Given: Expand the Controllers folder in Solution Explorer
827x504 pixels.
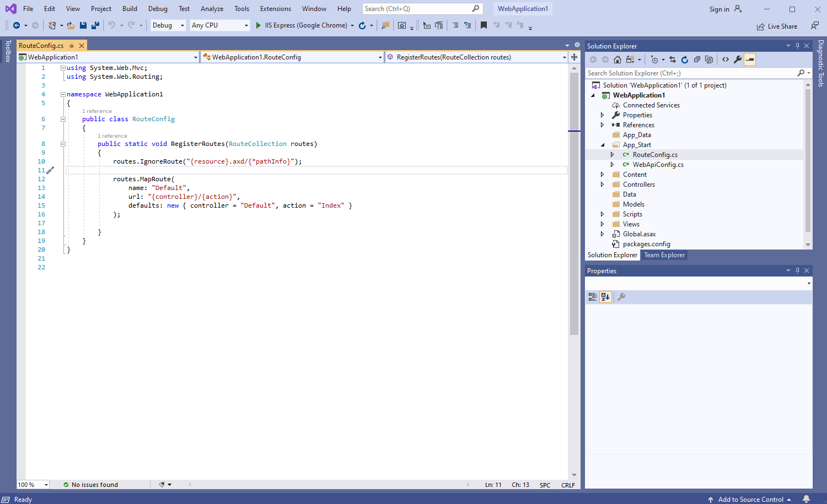Looking at the screenshot, I should coord(602,185).
